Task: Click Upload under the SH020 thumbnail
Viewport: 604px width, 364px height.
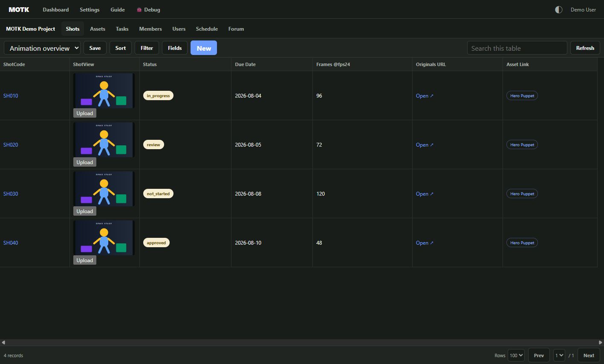Action: coord(85,162)
